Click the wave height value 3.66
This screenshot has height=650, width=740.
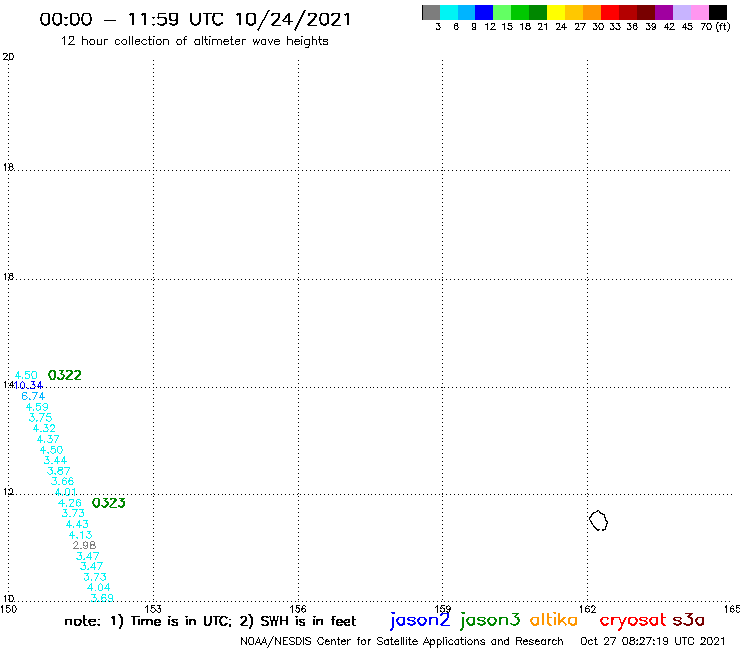coord(62,481)
